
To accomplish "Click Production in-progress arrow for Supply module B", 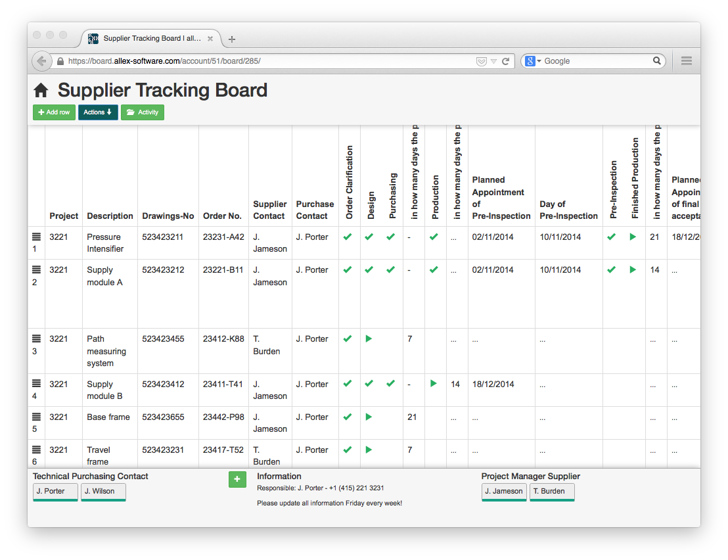I will [x=434, y=384].
